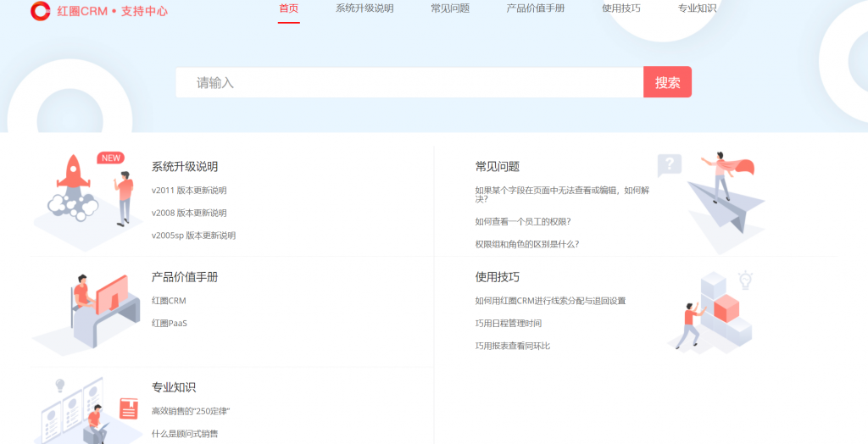Switch to 使用技巧 in the top navigation
The width and height of the screenshot is (868, 444).
coord(621,8)
